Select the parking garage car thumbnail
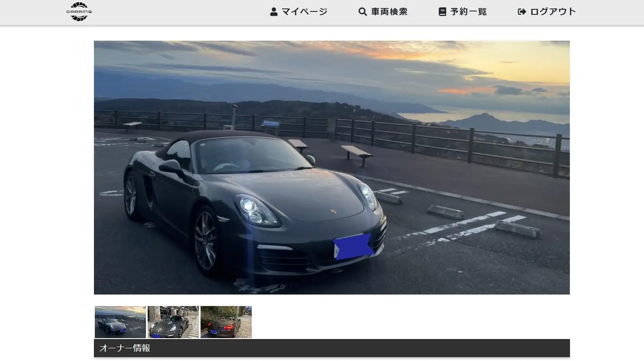Screen dimensions: 644x361 (173, 322)
